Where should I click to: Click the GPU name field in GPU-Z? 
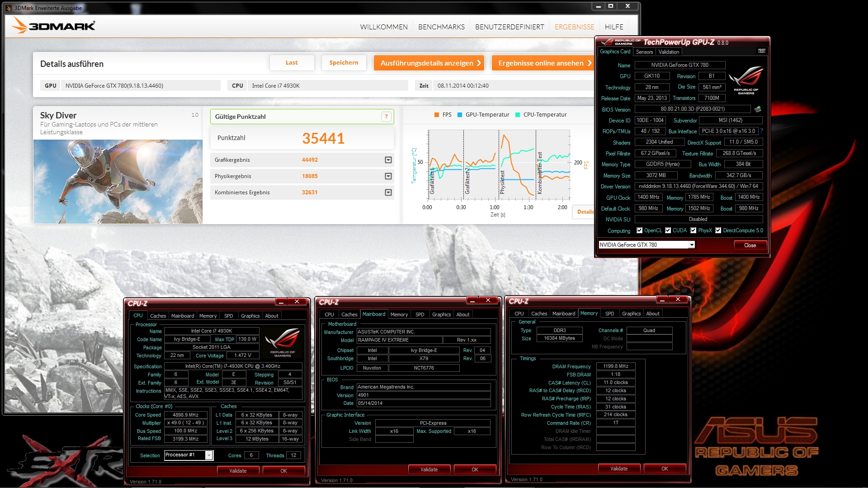679,65
